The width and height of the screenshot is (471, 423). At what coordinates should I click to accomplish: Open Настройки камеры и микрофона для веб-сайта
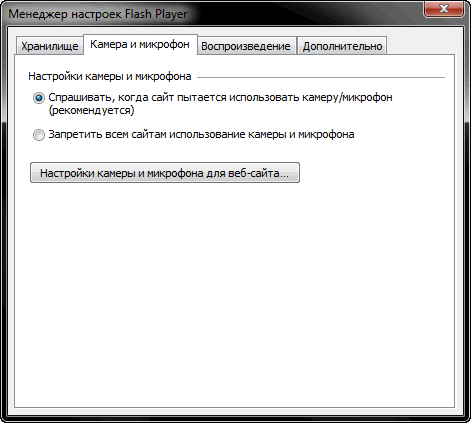tap(165, 173)
